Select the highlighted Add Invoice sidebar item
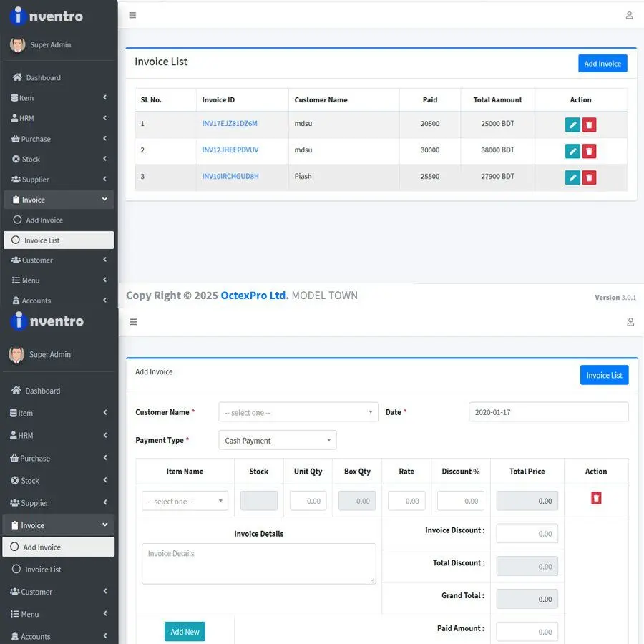Screen dimensions: 644x644 [59, 547]
